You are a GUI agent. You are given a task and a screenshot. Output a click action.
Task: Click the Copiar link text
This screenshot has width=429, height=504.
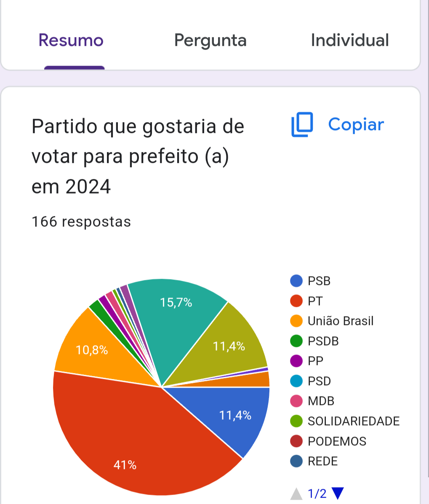point(356,124)
